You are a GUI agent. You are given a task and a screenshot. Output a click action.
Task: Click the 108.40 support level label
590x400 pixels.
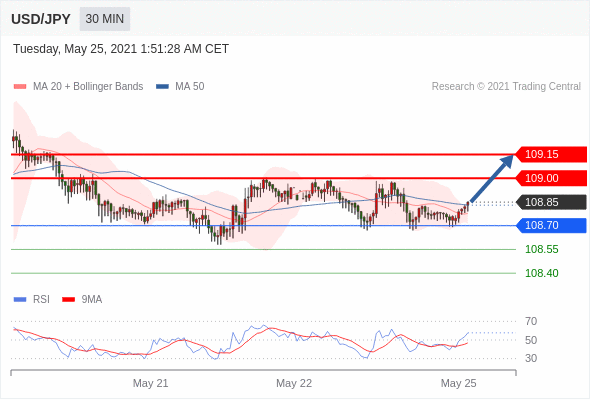coord(541,273)
